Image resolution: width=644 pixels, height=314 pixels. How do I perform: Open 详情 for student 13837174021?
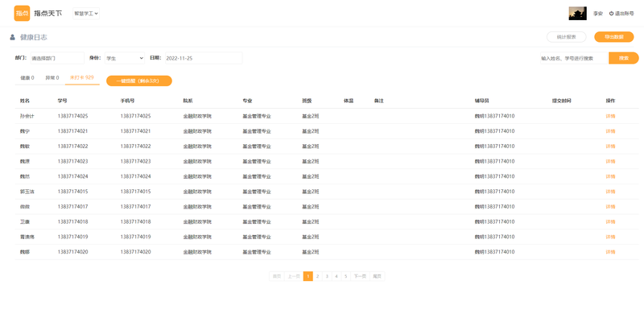tap(610, 131)
